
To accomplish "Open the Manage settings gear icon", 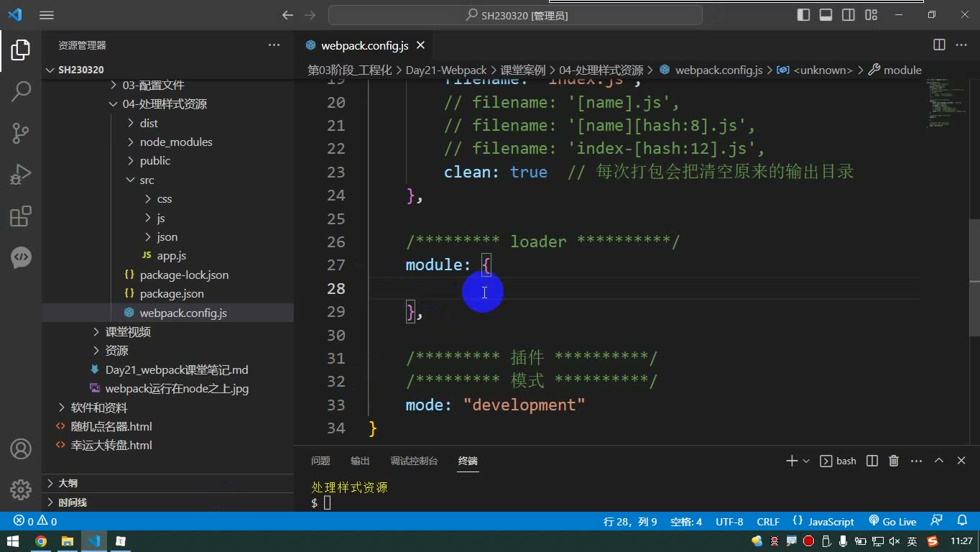I will [x=21, y=489].
